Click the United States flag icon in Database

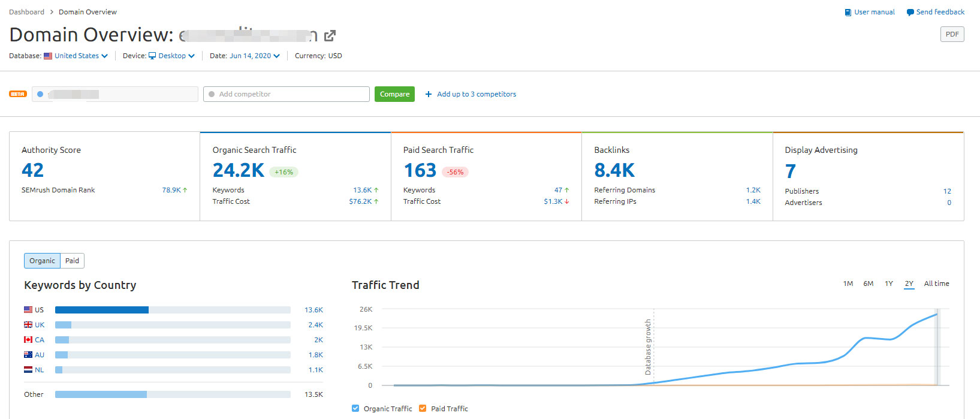tap(48, 56)
